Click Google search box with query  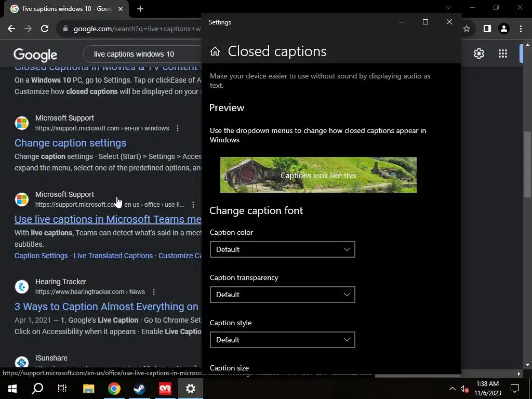(x=142, y=54)
